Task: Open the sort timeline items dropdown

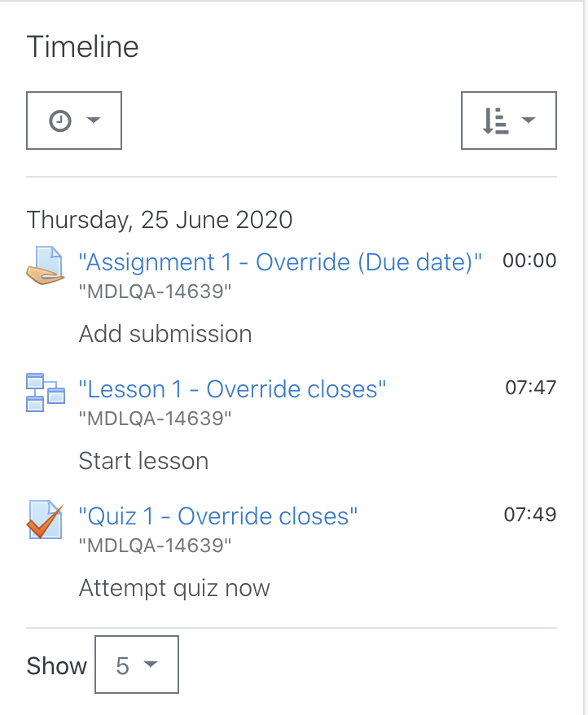Action: [509, 121]
